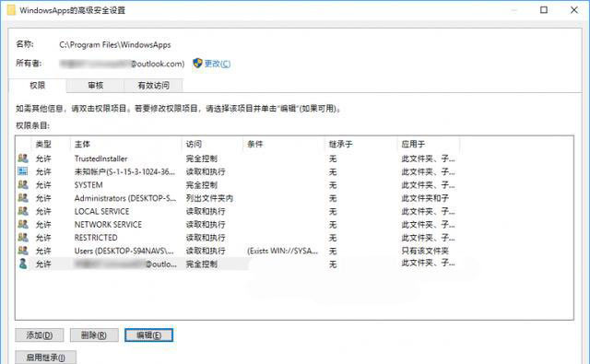The image size is (590, 364).
Task: Close the advanced security settings window
Action: [573, 10]
